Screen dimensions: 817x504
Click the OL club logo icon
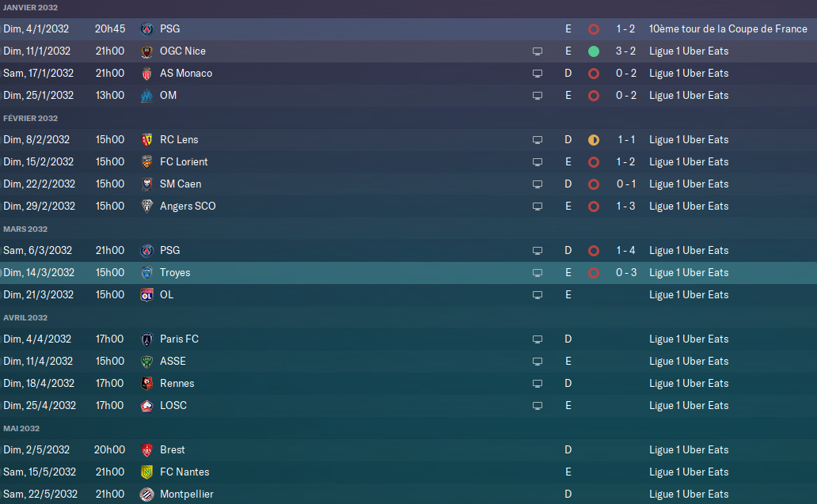coord(146,295)
